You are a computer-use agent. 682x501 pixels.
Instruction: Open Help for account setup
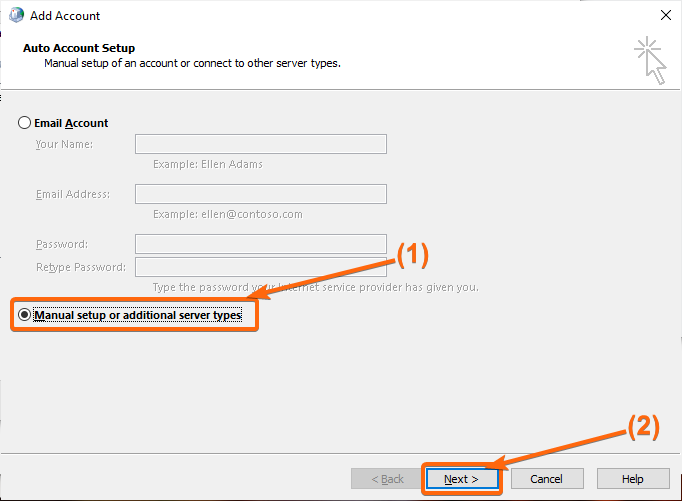633,479
